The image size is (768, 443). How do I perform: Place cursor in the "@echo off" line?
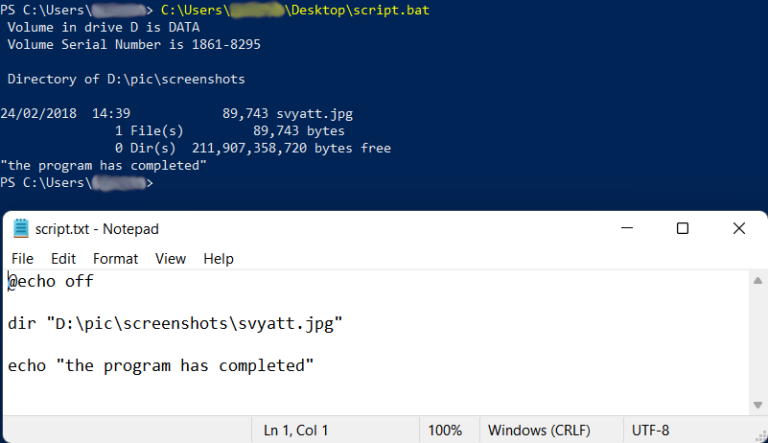(x=51, y=282)
